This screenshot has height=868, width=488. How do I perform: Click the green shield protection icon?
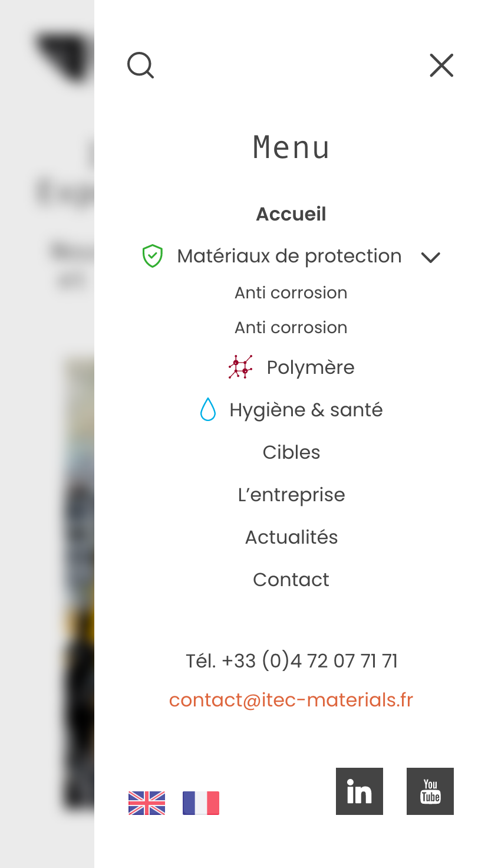click(153, 256)
